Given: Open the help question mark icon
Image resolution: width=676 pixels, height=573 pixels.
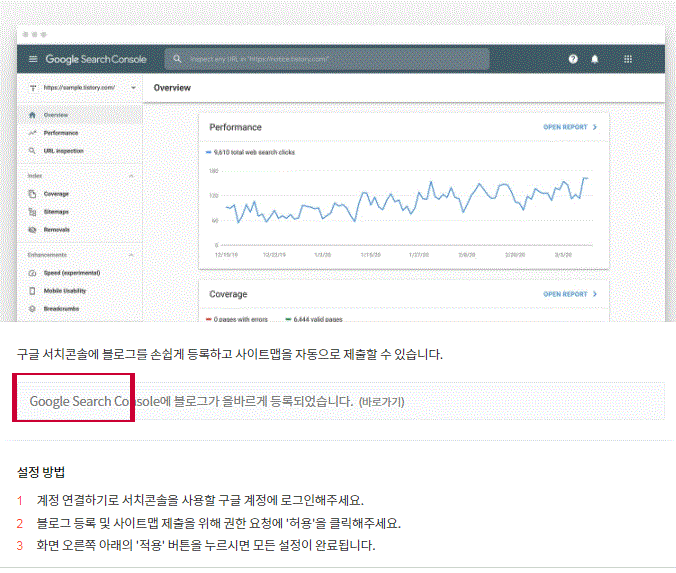Looking at the screenshot, I should point(573,59).
